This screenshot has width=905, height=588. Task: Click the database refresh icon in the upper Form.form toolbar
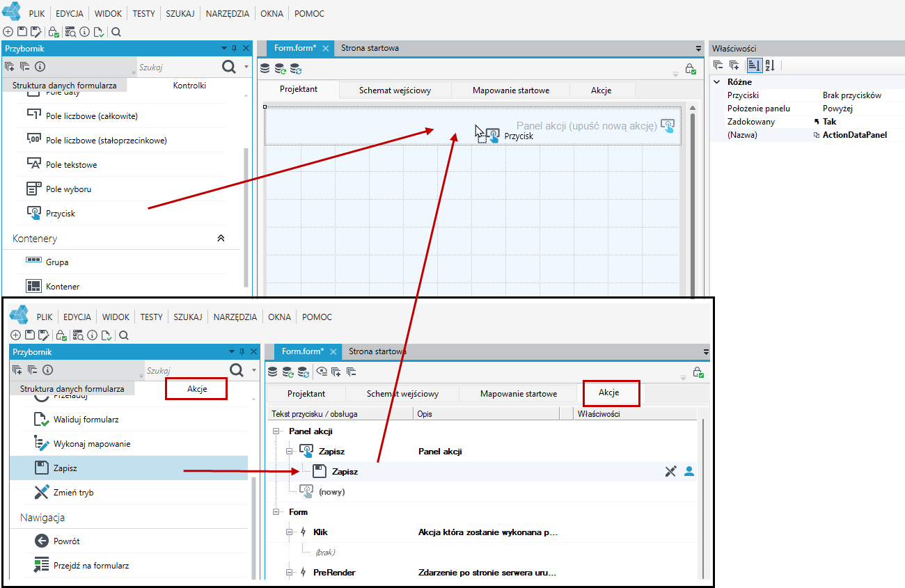point(280,68)
